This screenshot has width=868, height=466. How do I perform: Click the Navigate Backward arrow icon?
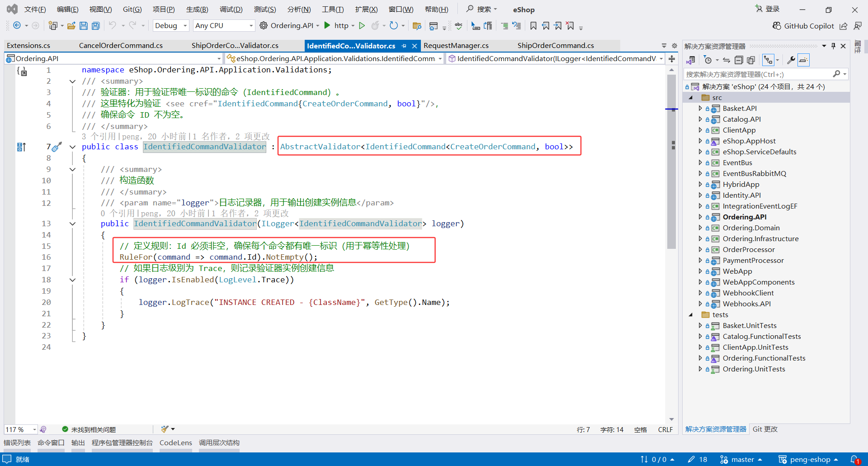click(x=17, y=26)
